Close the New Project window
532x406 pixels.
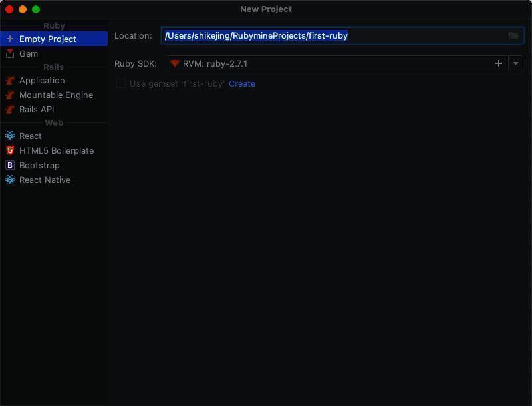(9, 9)
